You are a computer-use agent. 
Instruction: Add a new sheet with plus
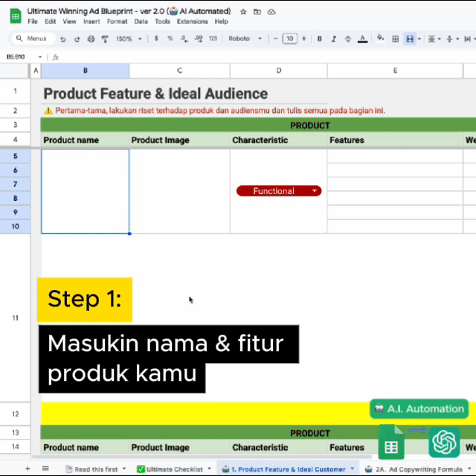(28, 469)
